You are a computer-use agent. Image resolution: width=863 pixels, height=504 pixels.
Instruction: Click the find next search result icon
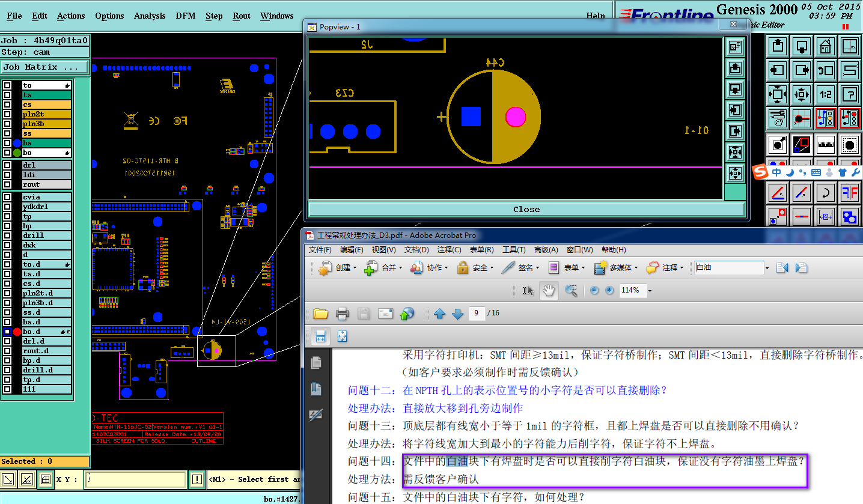pos(801,268)
